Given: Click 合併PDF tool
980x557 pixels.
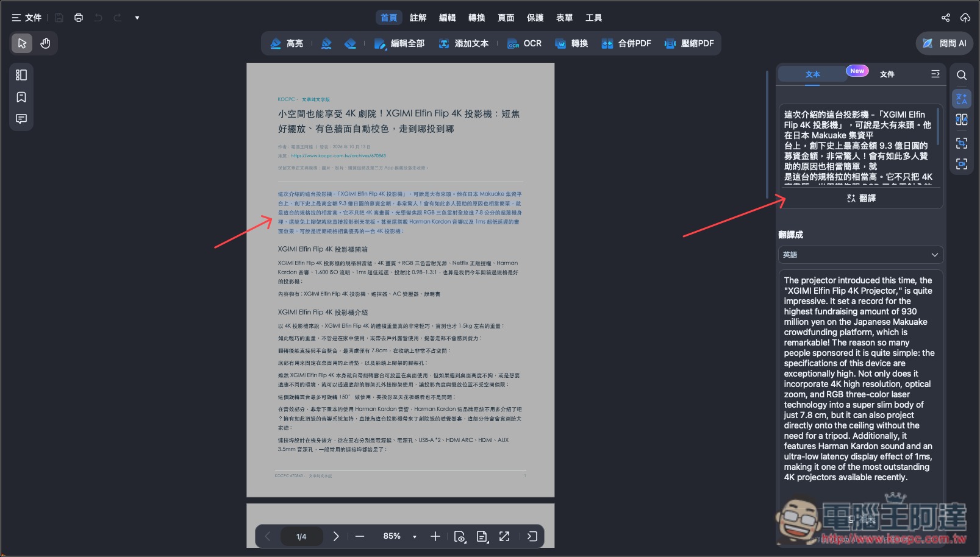Looking at the screenshot, I should pyautogui.click(x=626, y=43).
